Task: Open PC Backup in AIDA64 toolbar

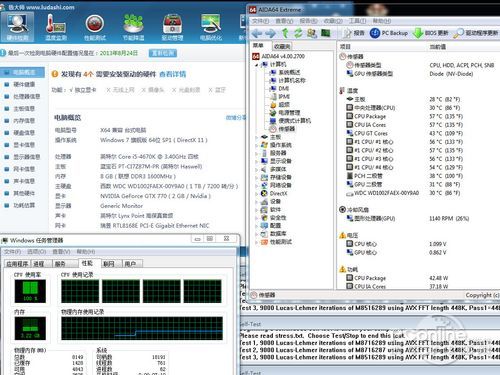Action: (389, 33)
